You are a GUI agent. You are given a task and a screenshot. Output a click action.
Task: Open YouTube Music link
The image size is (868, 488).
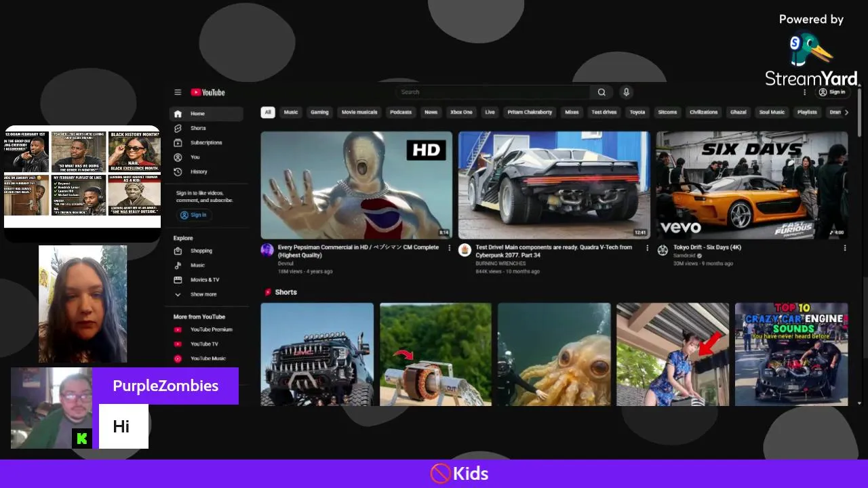pyautogui.click(x=205, y=359)
